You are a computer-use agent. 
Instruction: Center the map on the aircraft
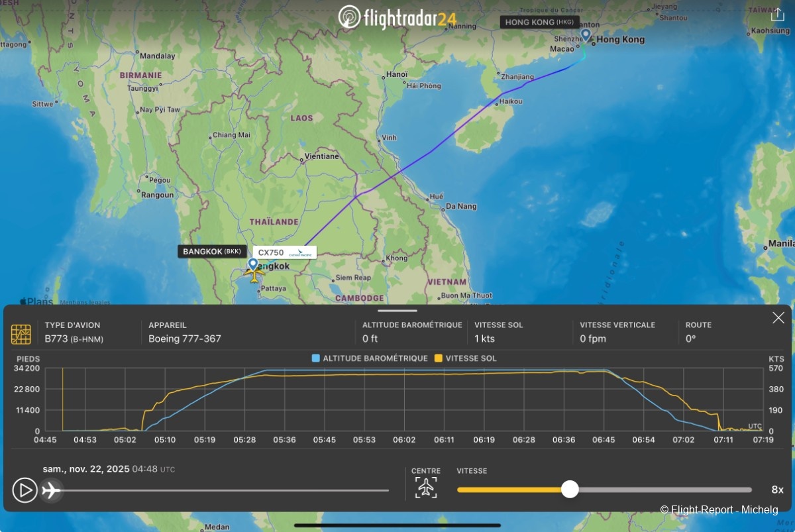(426, 488)
